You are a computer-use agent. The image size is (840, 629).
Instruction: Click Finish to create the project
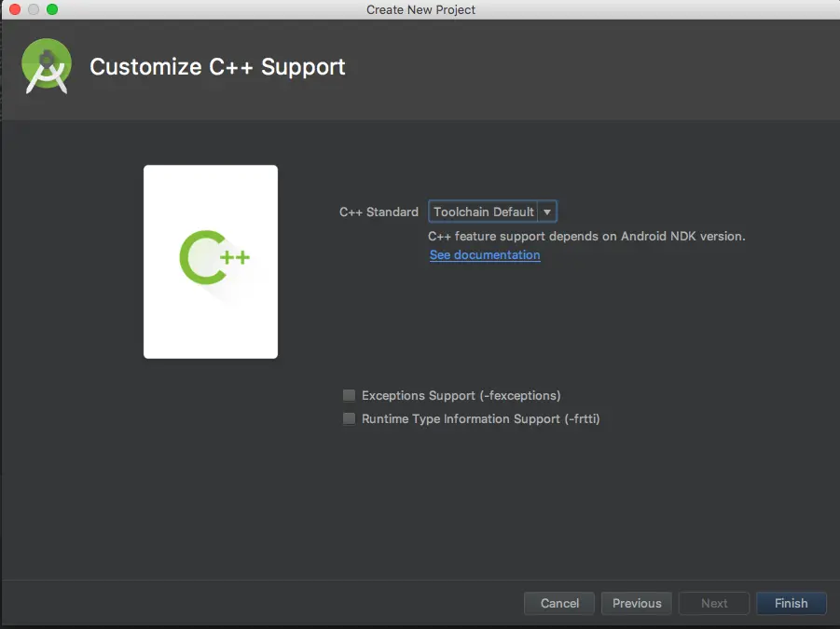[x=791, y=603]
